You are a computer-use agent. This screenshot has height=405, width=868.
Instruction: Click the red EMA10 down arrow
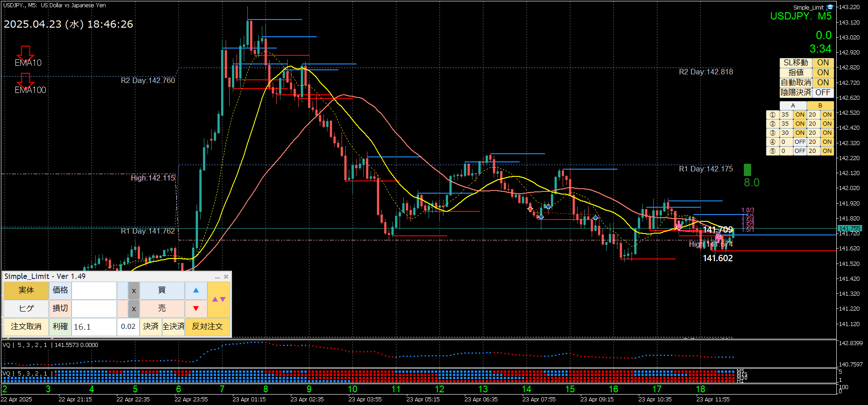click(x=25, y=53)
